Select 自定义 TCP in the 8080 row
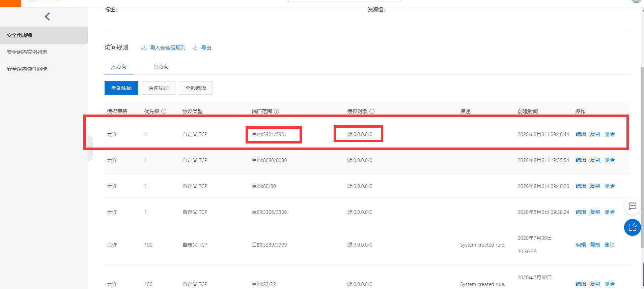Screen dimensions: 644x289 pyautogui.click(x=195, y=160)
